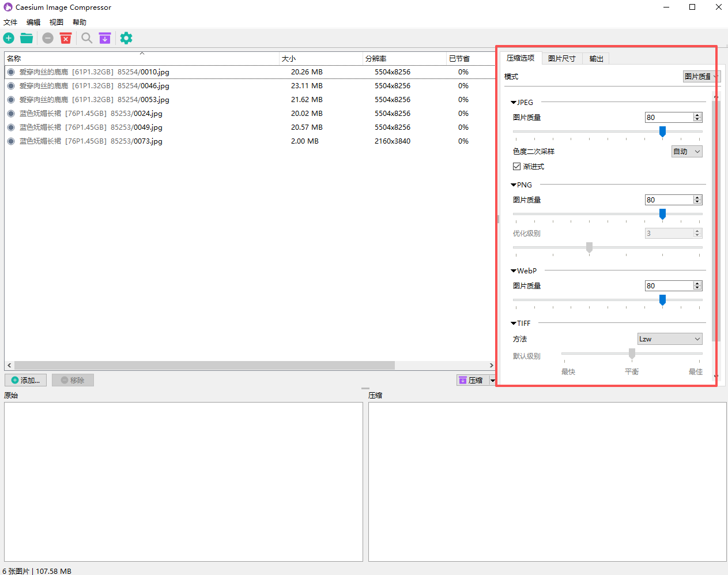
Task: Click the JPEG 图片质量 slider handle
Action: tap(662, 132)
